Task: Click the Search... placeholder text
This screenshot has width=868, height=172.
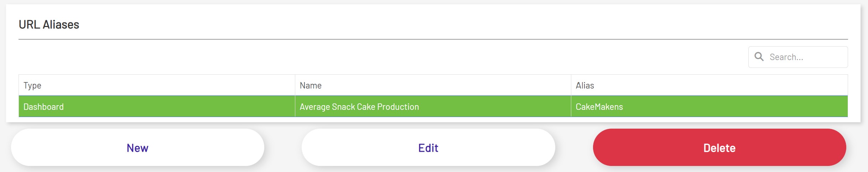Action: (x=786, y=57)
